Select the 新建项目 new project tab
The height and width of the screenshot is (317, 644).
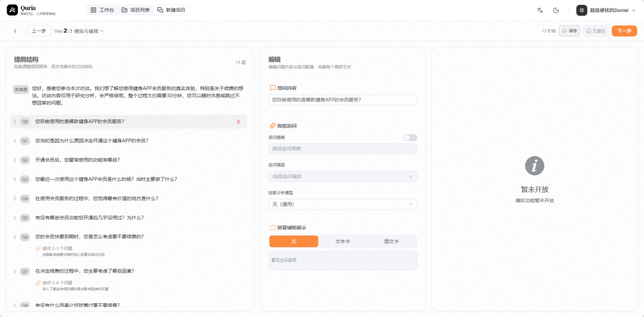coord(171,10)
